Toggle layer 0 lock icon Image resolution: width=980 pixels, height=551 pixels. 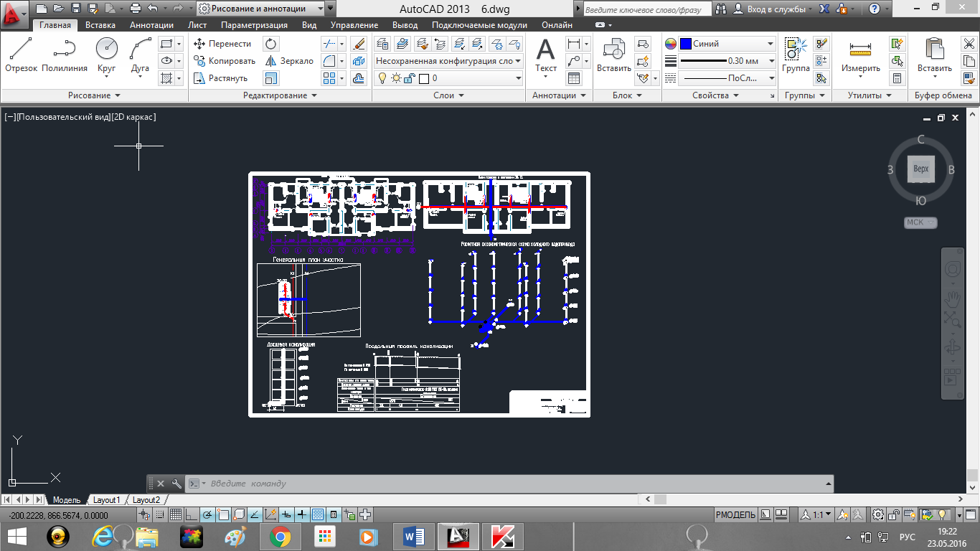[408, 78]
